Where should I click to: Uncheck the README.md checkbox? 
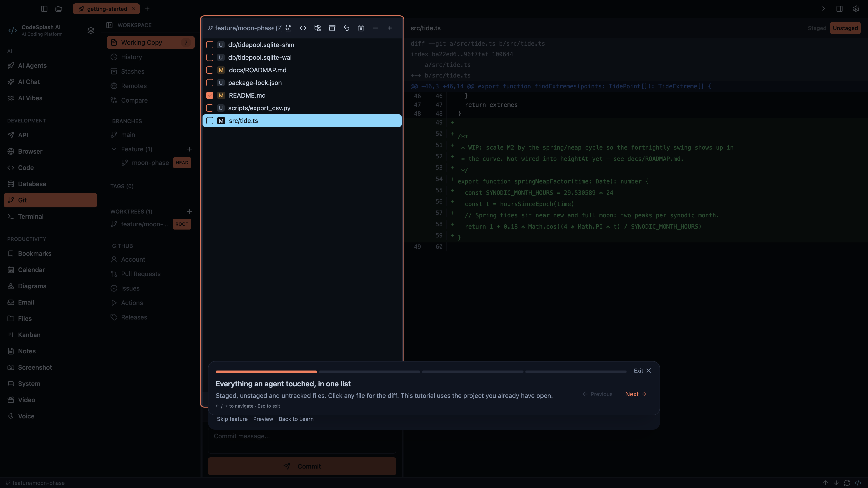pos(210,95)
